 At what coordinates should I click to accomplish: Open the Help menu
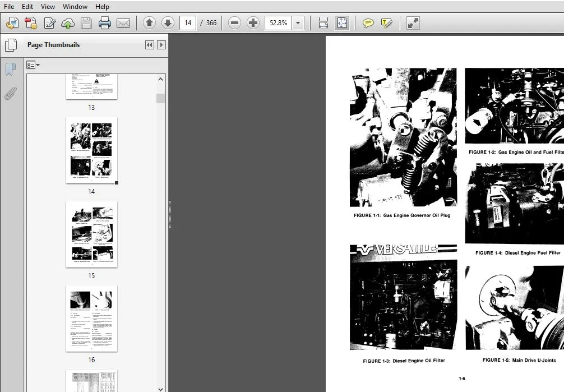[102, 7]
